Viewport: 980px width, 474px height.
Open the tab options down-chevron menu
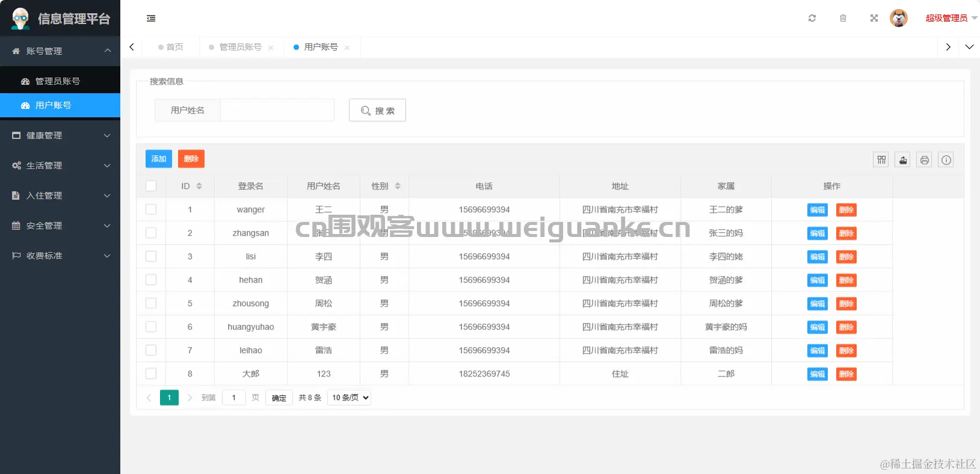[x=969, y=47]
